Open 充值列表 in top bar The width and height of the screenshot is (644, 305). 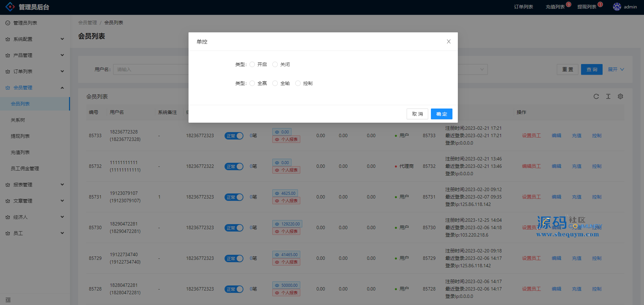pos(555,7)
